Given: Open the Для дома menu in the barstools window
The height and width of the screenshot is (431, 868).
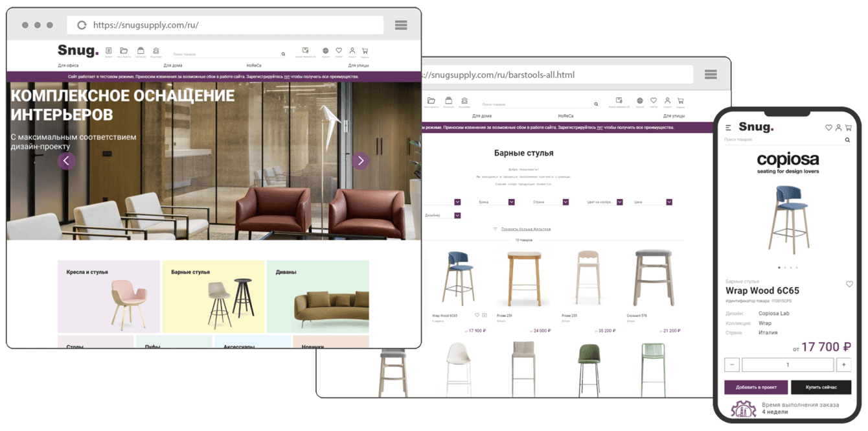Looking at the screenshot, I should tap(482, 116).
